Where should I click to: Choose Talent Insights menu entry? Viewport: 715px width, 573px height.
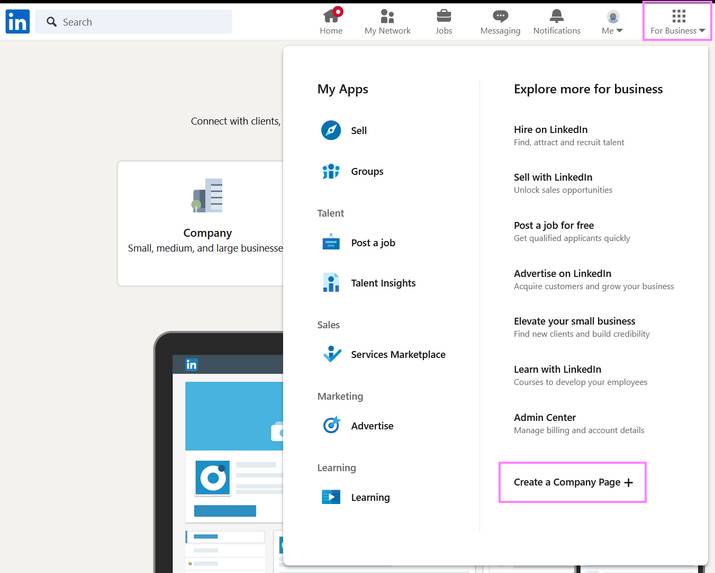tap(383, 283)
